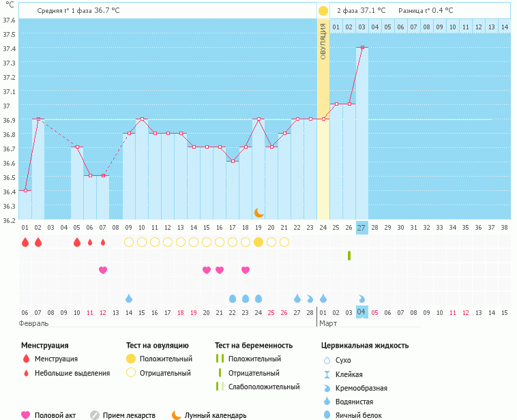
Task: Click the yellow ovulation sun icon in header
Action: (323, 11)
